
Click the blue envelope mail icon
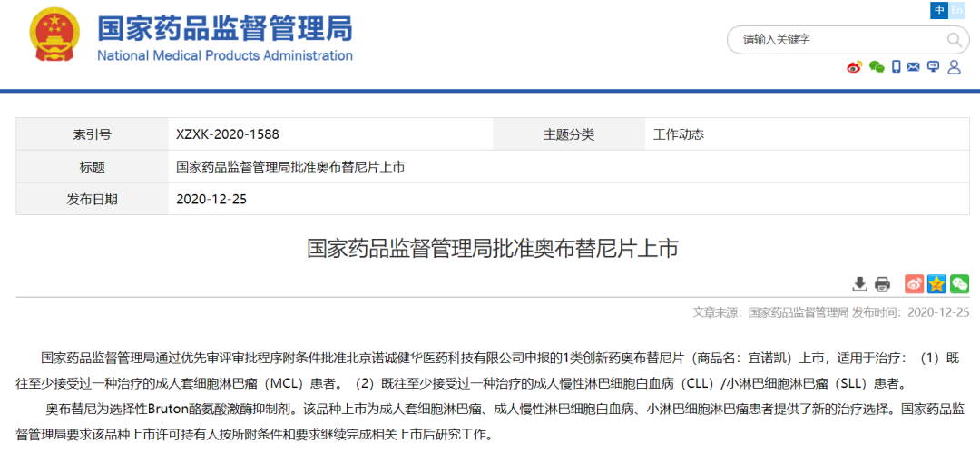pyautogui.click(x=913, y=66)
